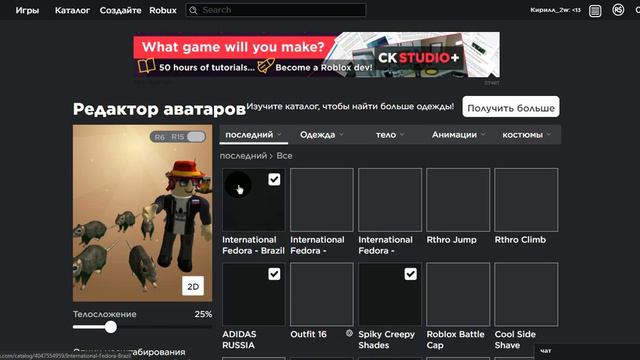640x360 pixels.
Task: Open the Robux balance icon
Action: 618,10
